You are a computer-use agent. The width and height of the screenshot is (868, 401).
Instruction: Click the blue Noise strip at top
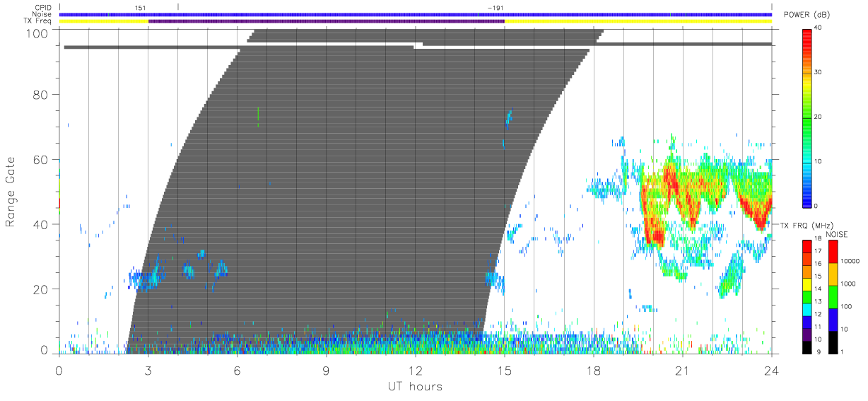(x=416, y=14)
